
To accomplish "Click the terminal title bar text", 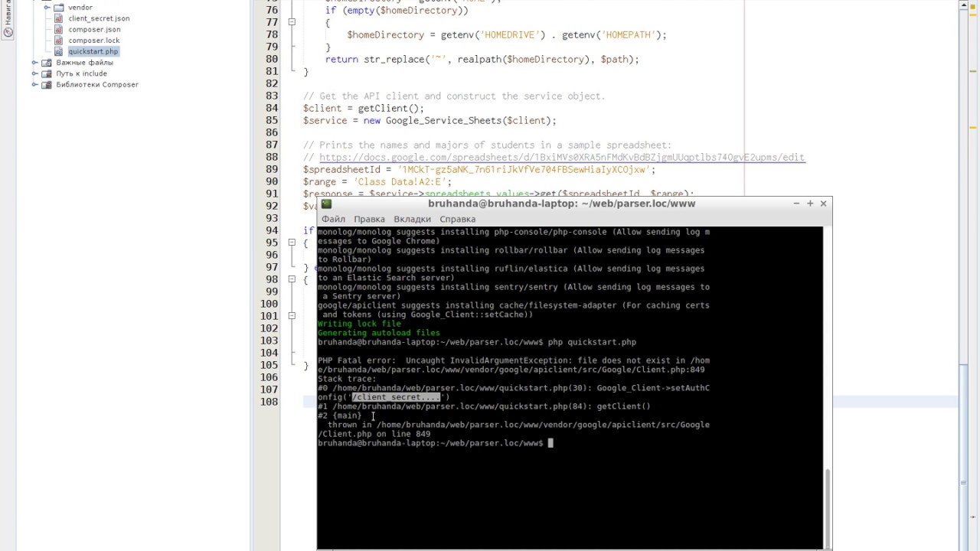I will tap(562, 204).
